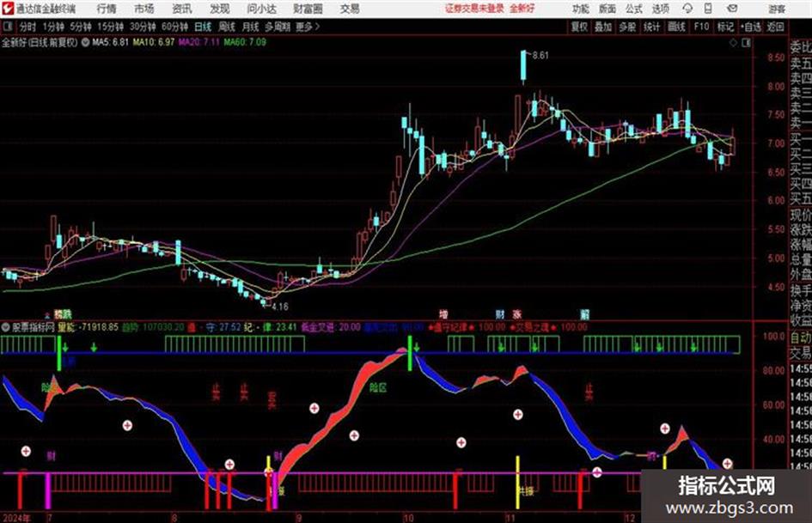Image resolution: width=812 pixels, height=523 pixels.
Task: Switch to 1分钟 period tab
Action: tap(52, 27)
